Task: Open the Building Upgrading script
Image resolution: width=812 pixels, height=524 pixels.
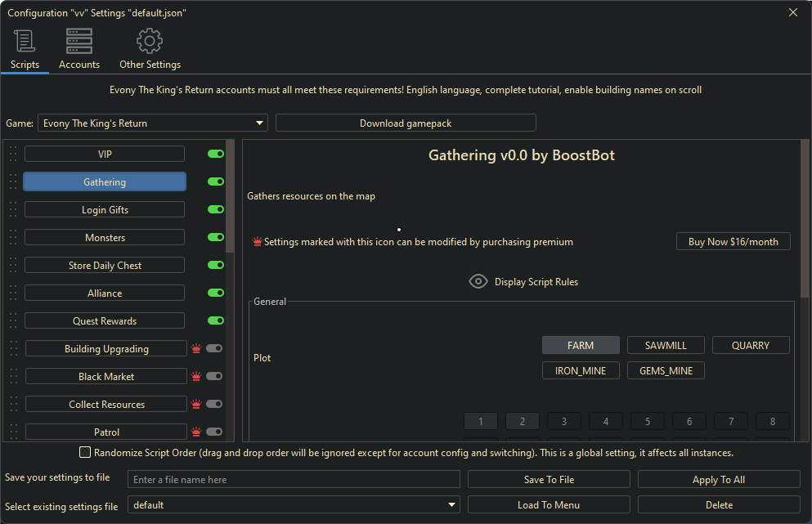Action: coord(106,348)
